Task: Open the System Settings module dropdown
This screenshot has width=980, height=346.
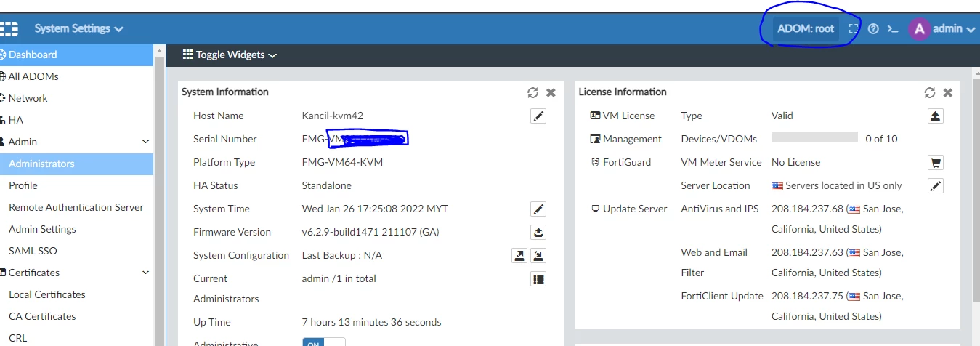Action: pos(78,29)
